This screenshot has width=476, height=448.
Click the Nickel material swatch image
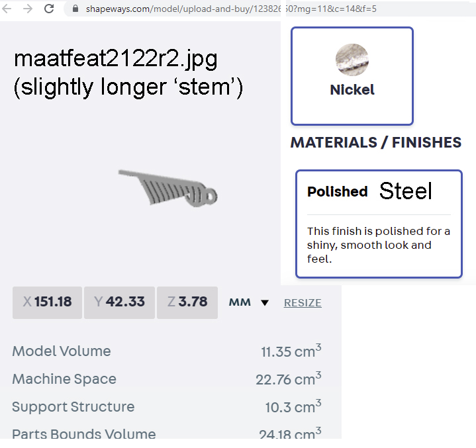pyautogui.click(x=352, y=60)
